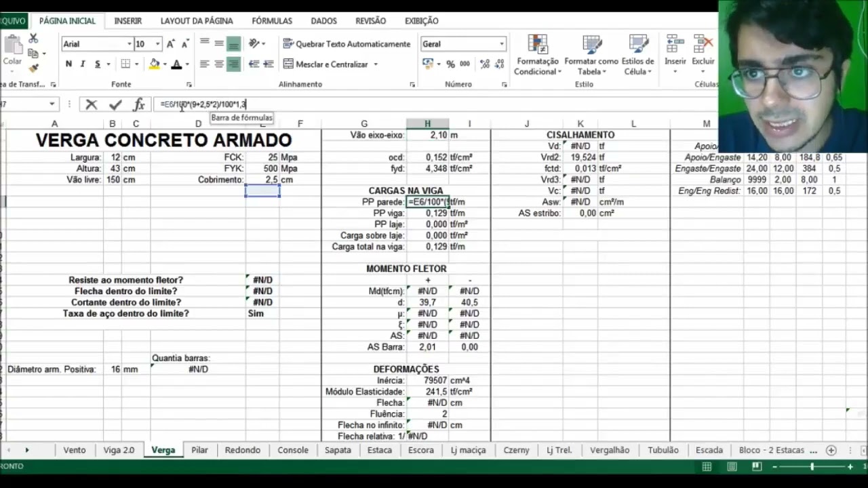Screen dimensions: 868x488
Task: Open the FÓRMULAS ribbon tab
Action: [x=272, y=21]
